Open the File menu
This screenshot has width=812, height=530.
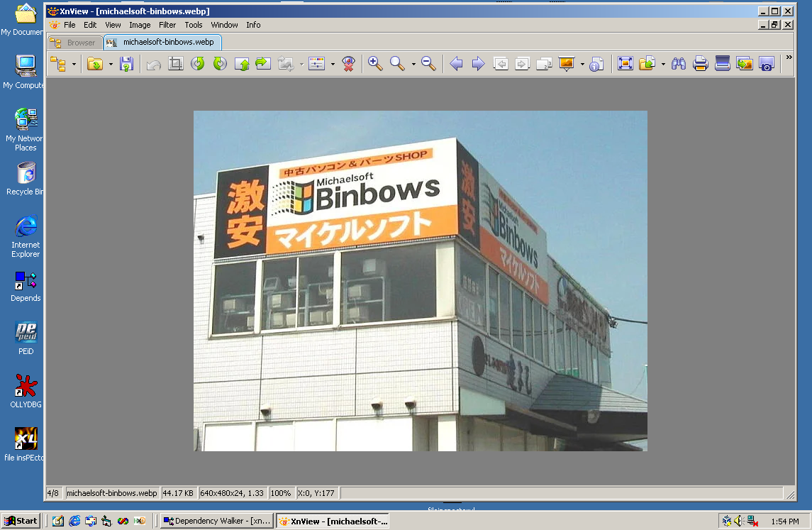pos(69,25)
